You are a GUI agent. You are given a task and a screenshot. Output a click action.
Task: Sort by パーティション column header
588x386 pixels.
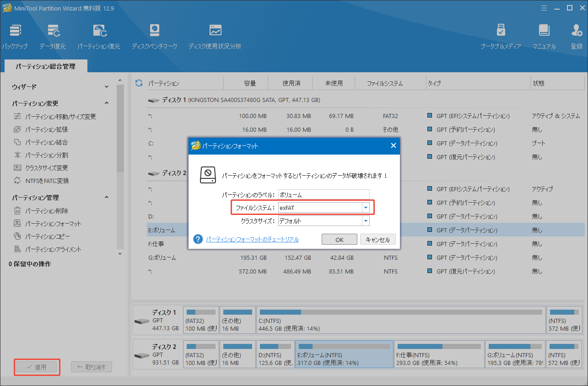pos(164,83)
